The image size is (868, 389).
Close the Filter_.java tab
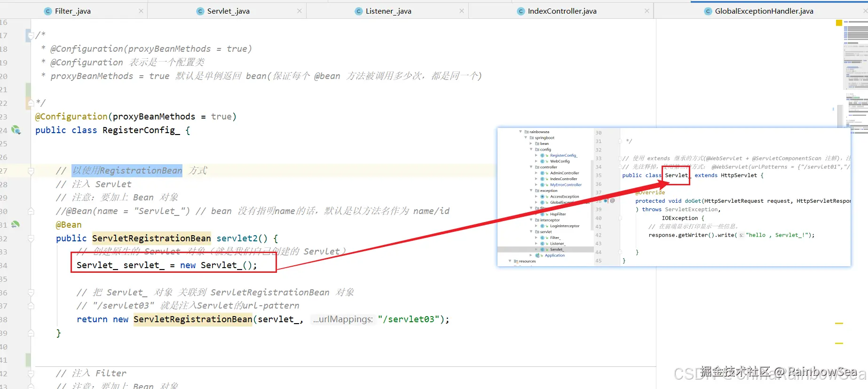(x=141, y=11)
